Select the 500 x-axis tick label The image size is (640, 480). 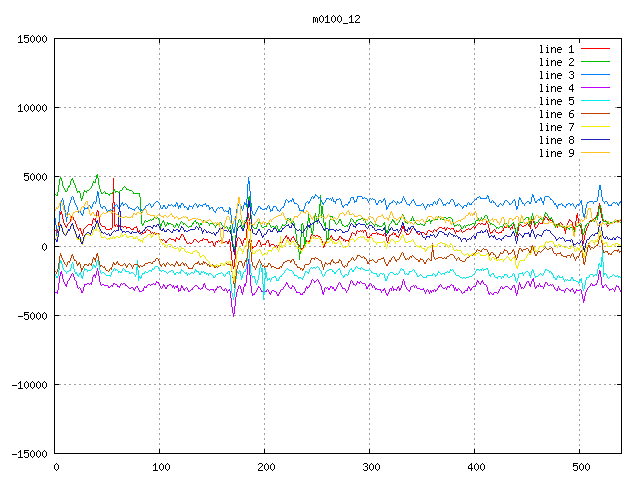click(580, 467)
